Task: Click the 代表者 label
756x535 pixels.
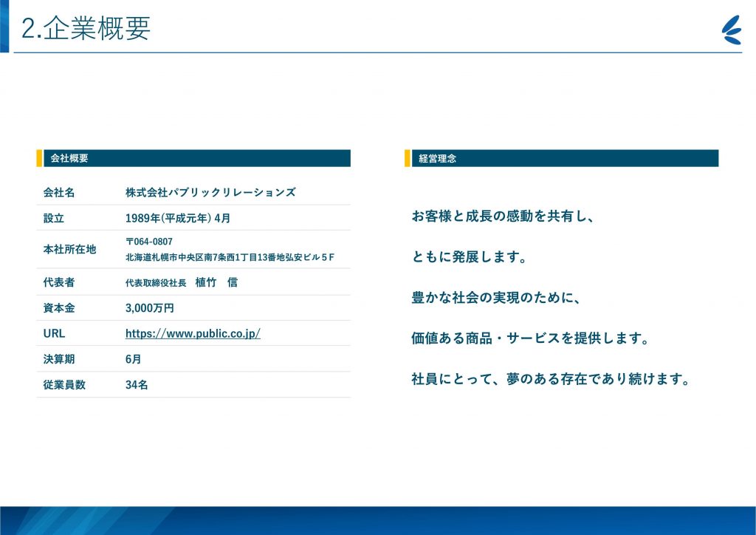Action: tap(59, 282)
